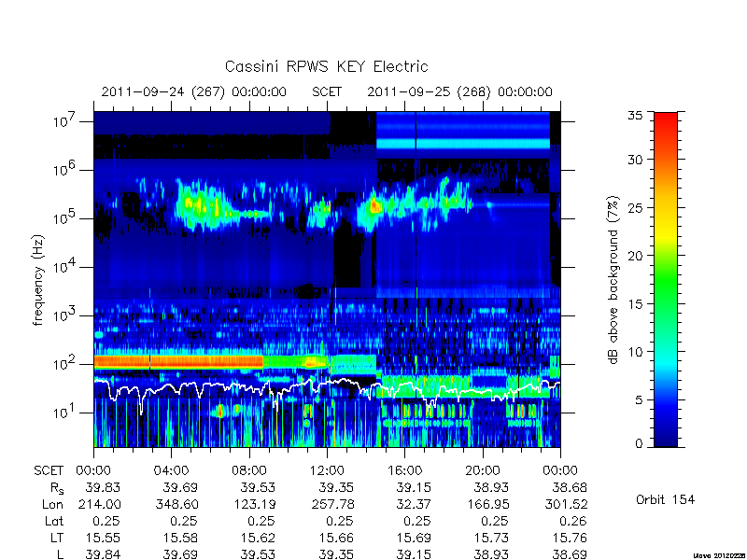
Task: Click the SCET row label beside the time axis
Action: [49, 470]
